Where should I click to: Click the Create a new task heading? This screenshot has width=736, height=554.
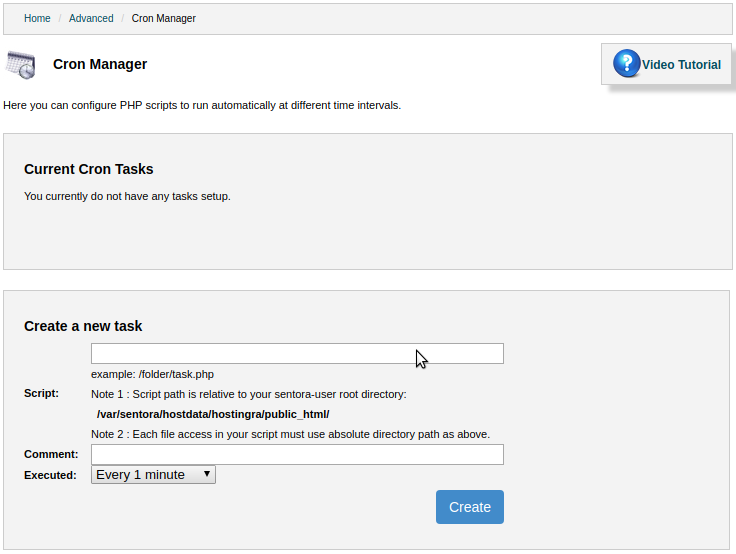[83, 326]
